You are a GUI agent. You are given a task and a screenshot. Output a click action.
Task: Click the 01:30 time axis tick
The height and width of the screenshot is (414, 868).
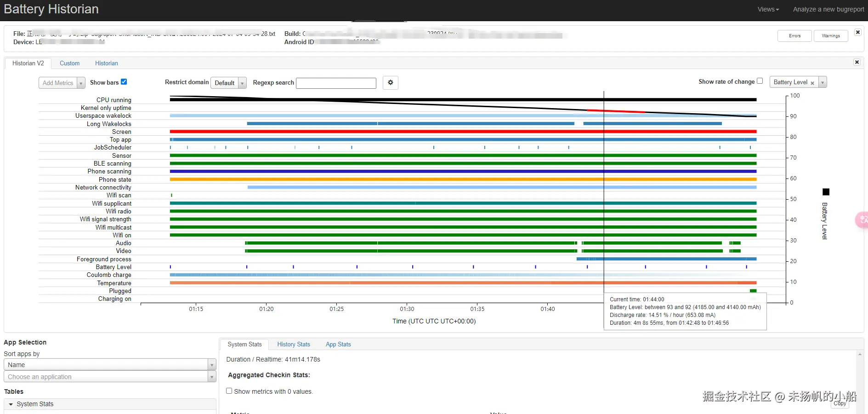pyautogui.click(x=407, y=309)
